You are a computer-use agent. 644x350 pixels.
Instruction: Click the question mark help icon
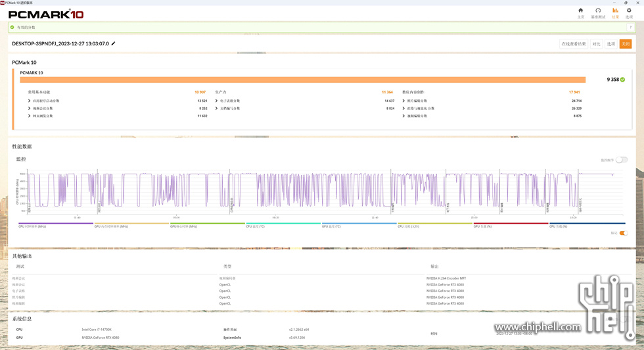[x=630, y=27]
